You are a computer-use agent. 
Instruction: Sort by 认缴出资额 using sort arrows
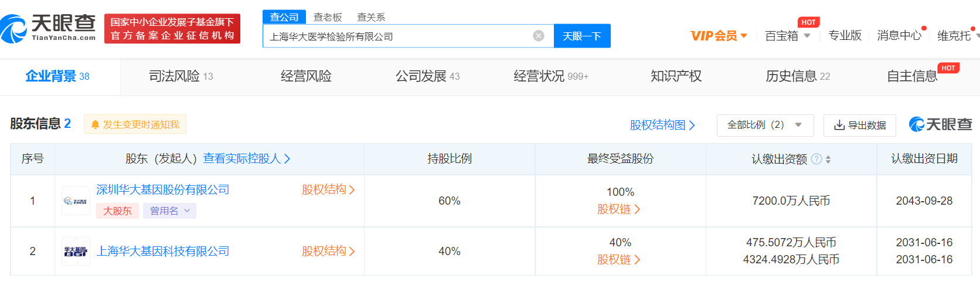pos(828,159)
